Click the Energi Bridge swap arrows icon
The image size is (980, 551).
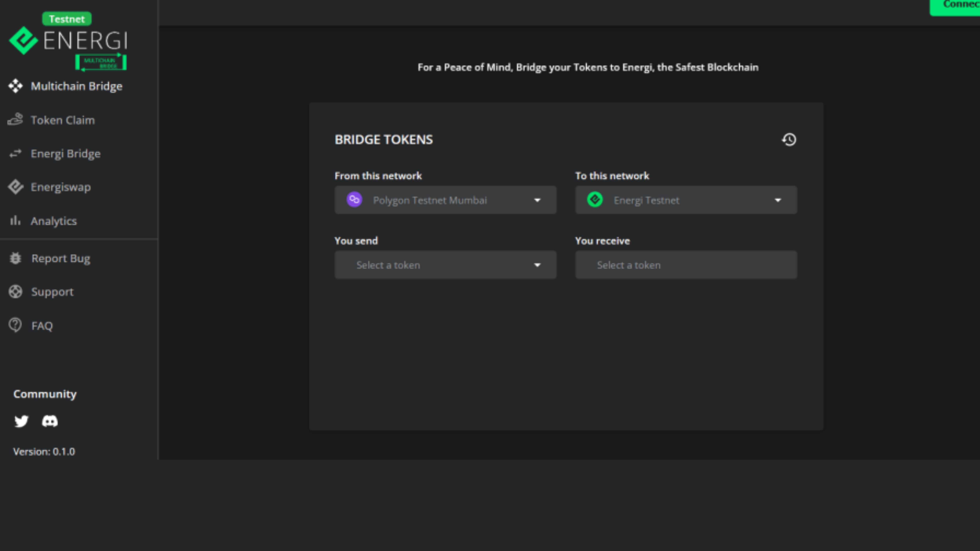tap(16, 153)
